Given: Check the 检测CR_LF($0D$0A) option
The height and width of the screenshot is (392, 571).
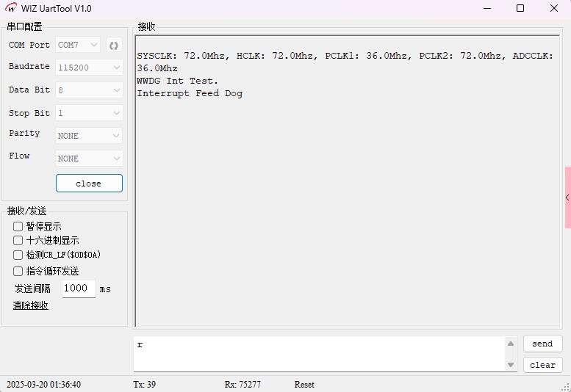Looking at the screenshot, I should (x=18, y=255).
